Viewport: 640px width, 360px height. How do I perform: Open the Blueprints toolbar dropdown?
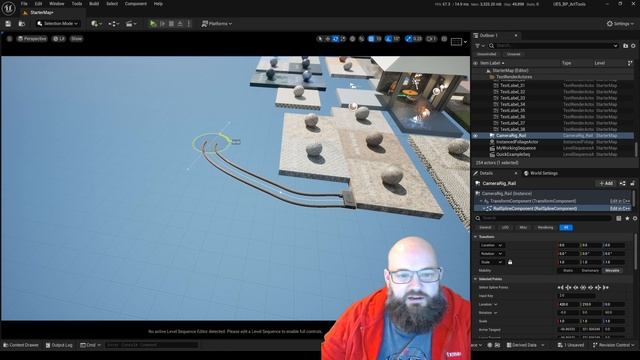pyautogui.click(x=113, y=24)
